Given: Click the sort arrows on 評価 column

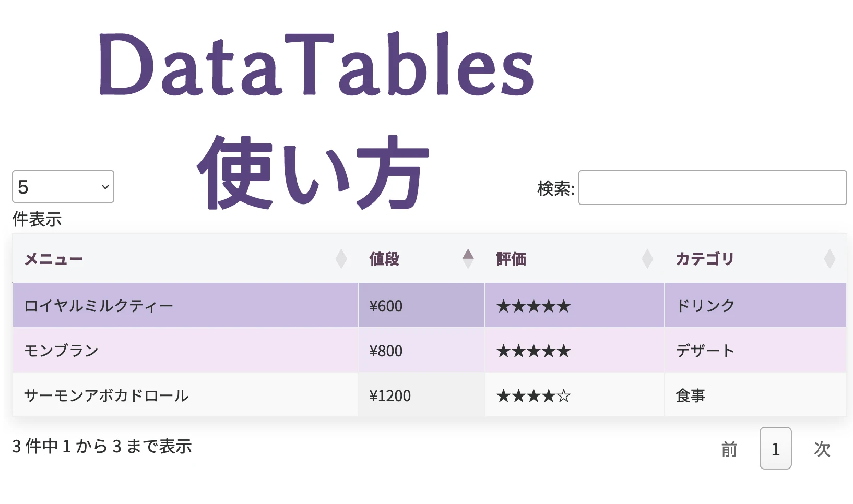Looking at the screenshot, I should tap(647, 258).
